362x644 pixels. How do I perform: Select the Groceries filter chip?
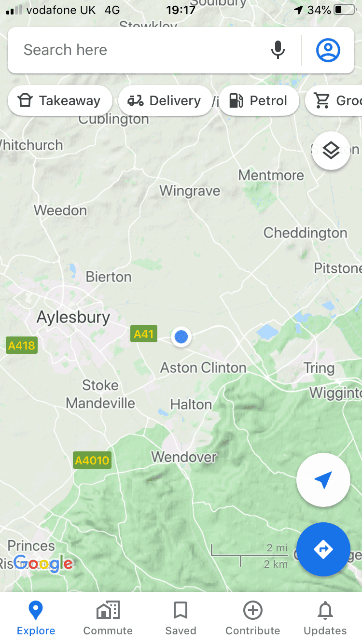[334, 100]
